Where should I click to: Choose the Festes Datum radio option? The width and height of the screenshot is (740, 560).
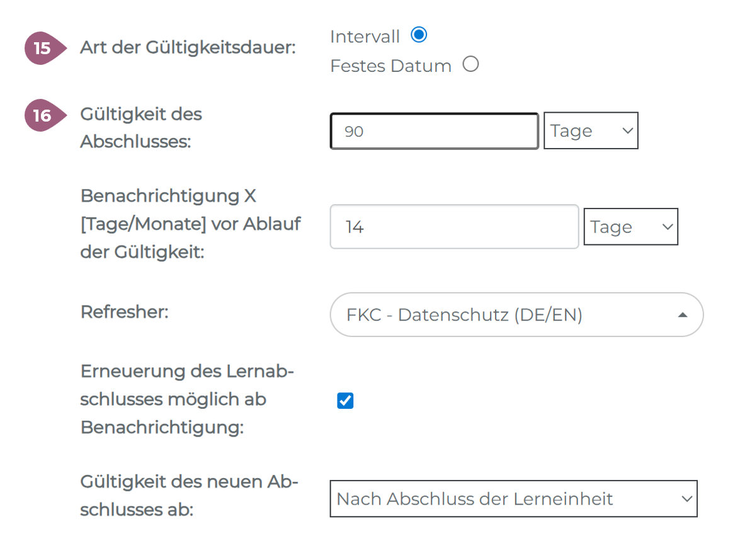[470, 64]
